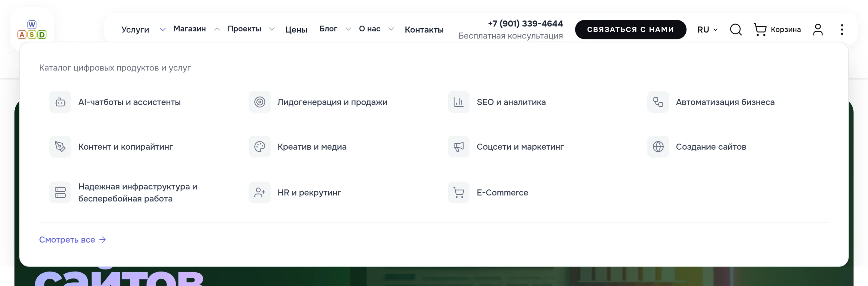Screen dimensions: 868x286
Task: Click the add-user icon for HR и рекрутинг
Action: [x=259, y=192]
